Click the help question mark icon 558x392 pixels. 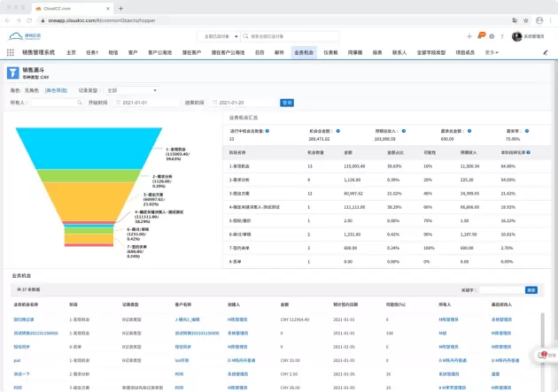coord(502,36)
